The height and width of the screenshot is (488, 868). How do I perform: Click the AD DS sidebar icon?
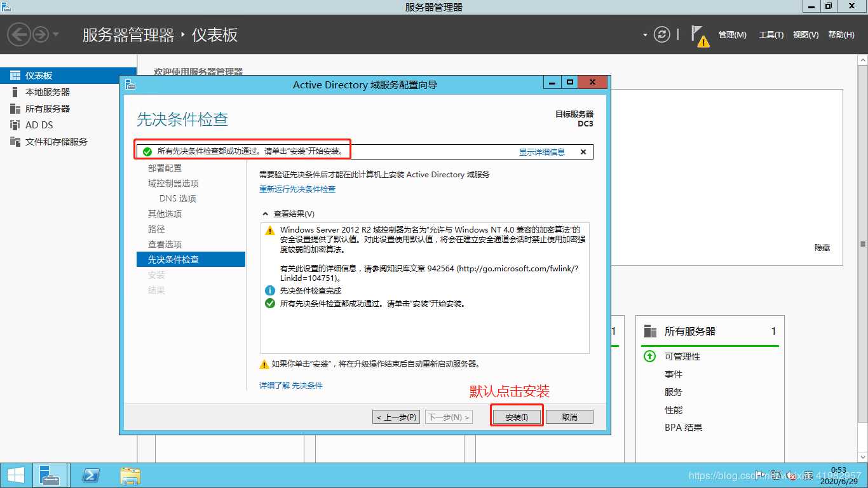pos(15,125)
